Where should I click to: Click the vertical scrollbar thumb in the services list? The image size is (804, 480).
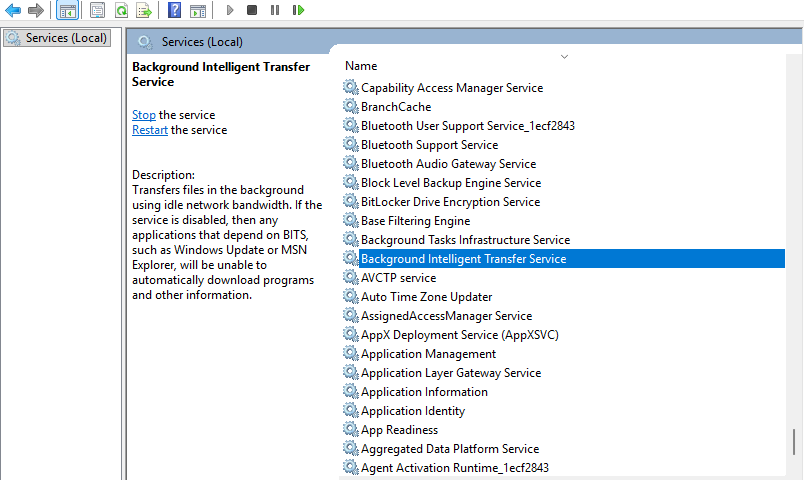(796, 441)
